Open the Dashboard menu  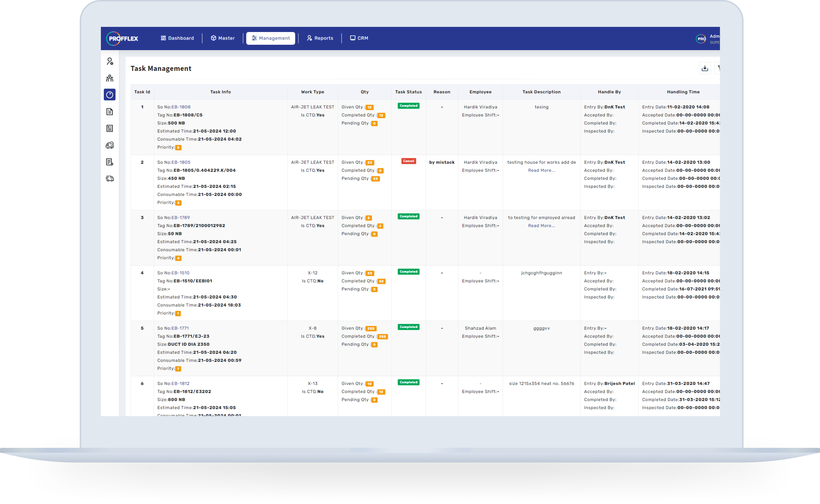click(177, 38)
